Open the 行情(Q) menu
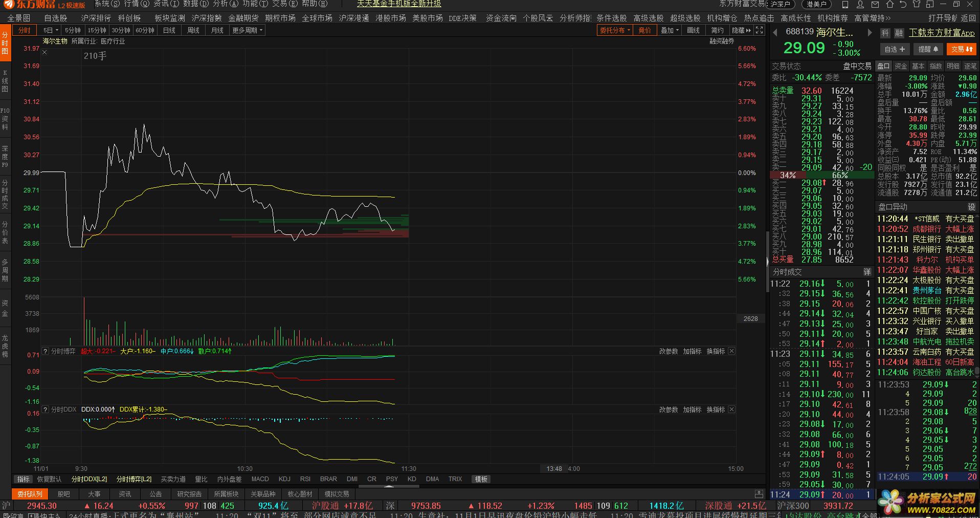 (136, 4)
